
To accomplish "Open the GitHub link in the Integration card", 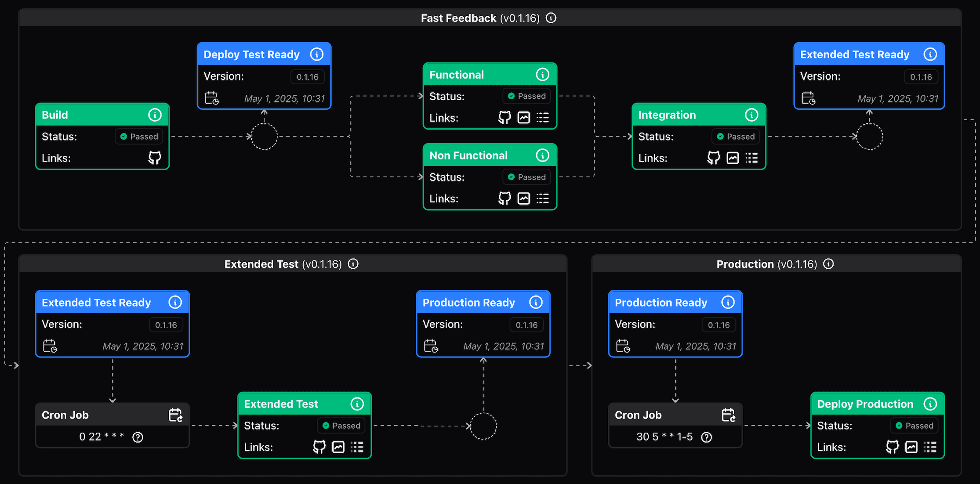I will click(x=714, y=158).
